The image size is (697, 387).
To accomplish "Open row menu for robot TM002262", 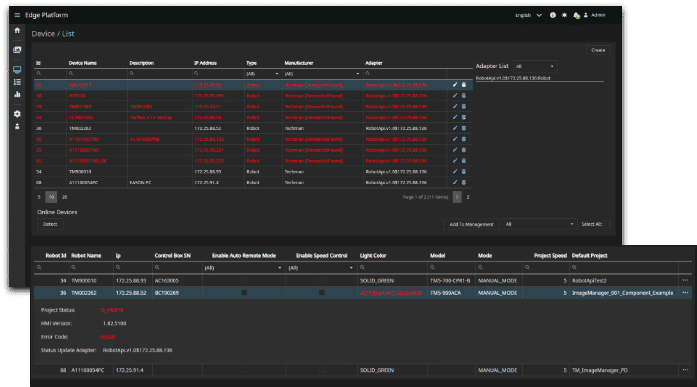I will [685, 293].
